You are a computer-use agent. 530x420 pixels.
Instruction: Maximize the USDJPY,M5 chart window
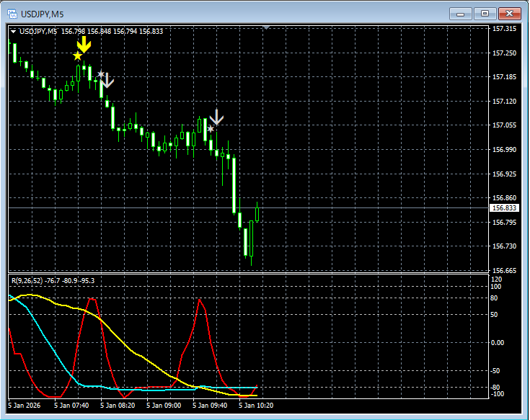[x=485, y=14]
